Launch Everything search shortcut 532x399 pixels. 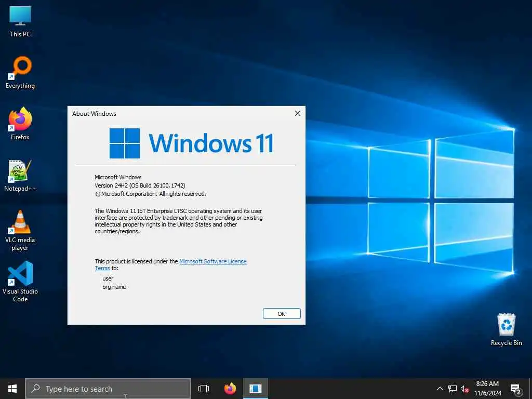click(x=20, y=73)
